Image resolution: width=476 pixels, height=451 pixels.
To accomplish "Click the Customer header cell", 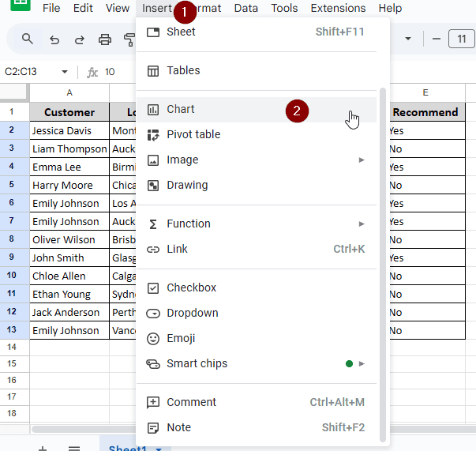I will pyautogui.click(x=69, y=112).
